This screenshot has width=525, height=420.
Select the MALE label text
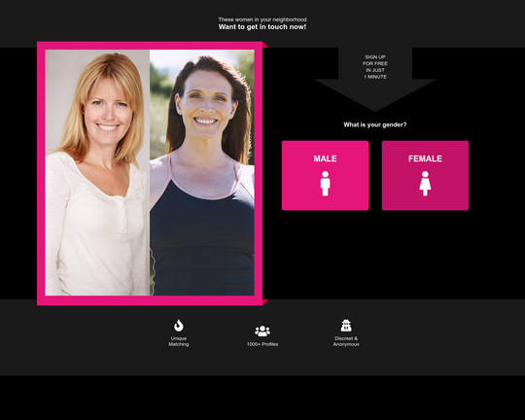pos(325,158)
